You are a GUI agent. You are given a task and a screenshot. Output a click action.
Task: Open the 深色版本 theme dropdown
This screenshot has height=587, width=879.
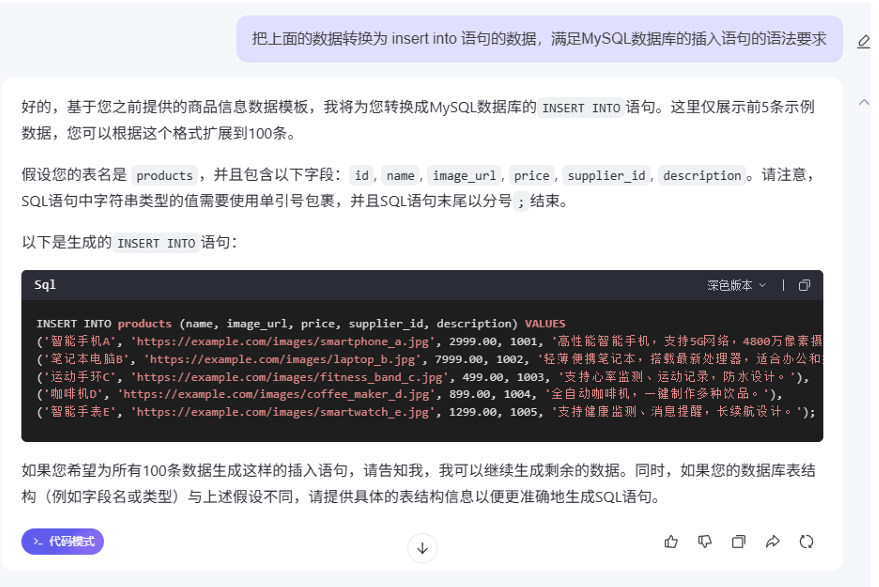click(736, 285)
